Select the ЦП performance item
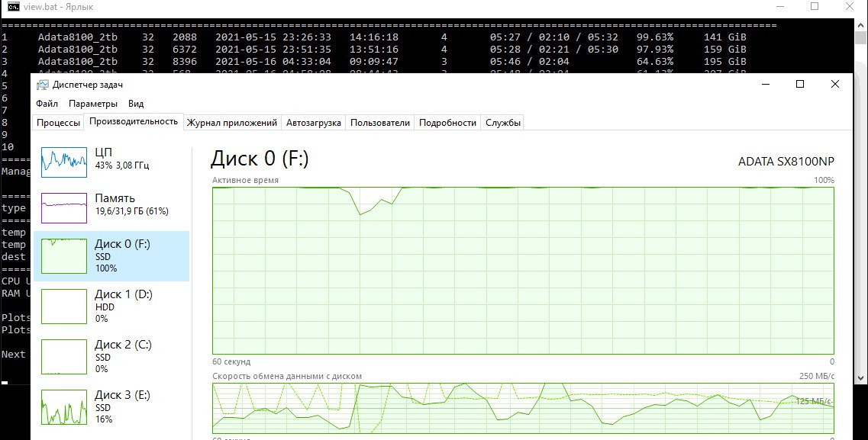868x440 pixels. [x=111, y=162]
